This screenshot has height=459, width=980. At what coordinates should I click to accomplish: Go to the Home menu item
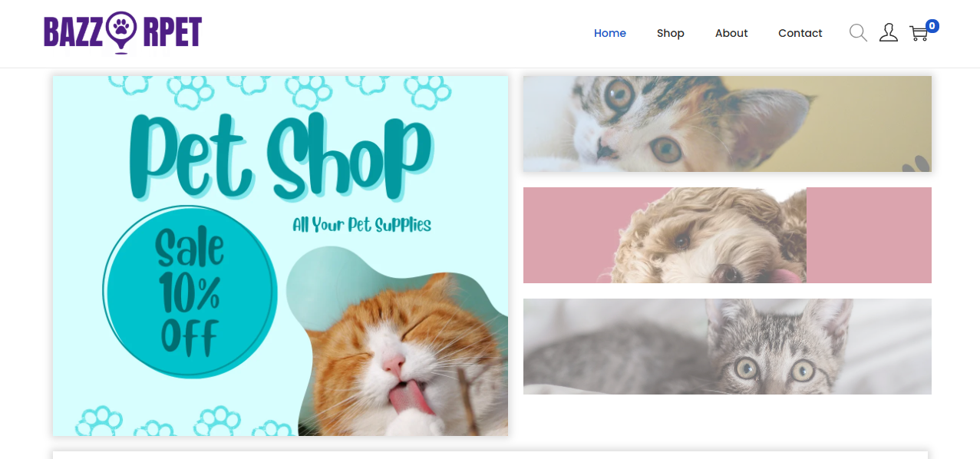[610, 33]
